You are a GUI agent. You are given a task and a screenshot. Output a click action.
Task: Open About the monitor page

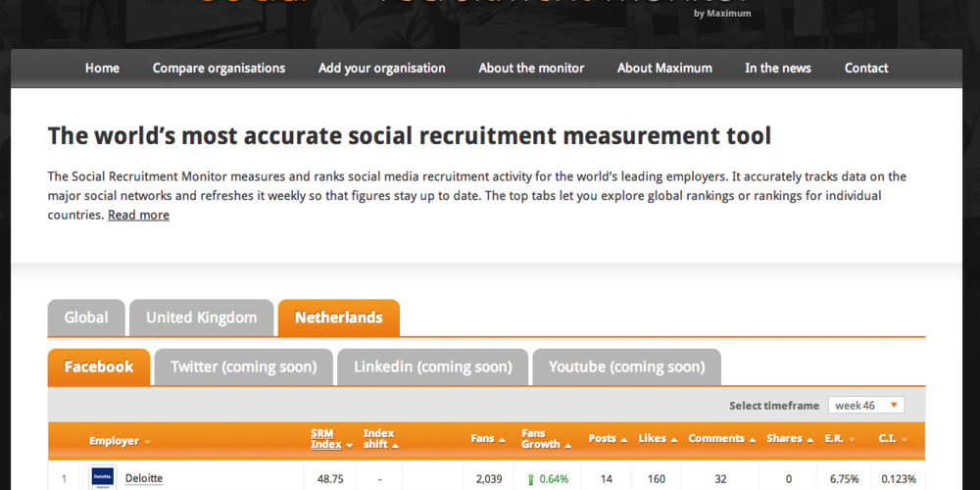pos(531,69)
